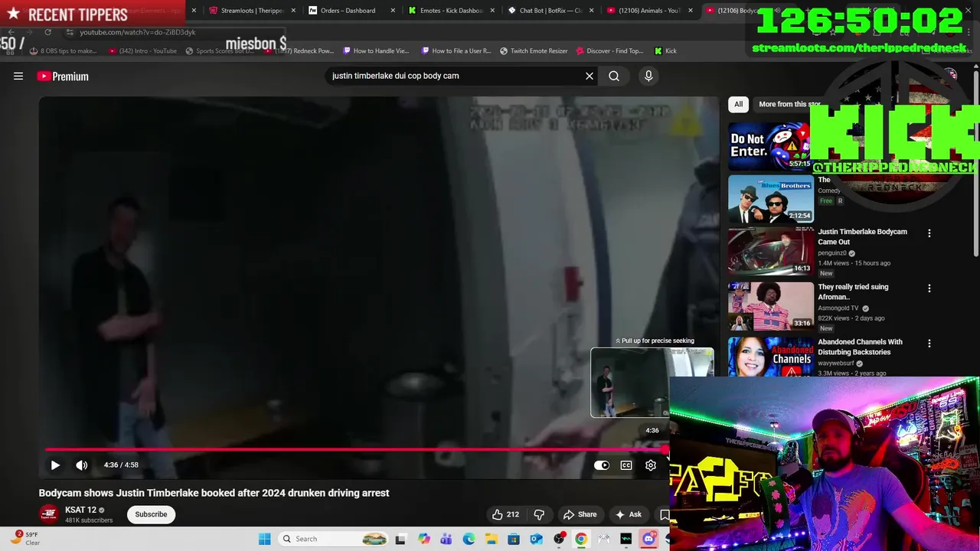Close the Chat Bot BotRix tab

593,11
